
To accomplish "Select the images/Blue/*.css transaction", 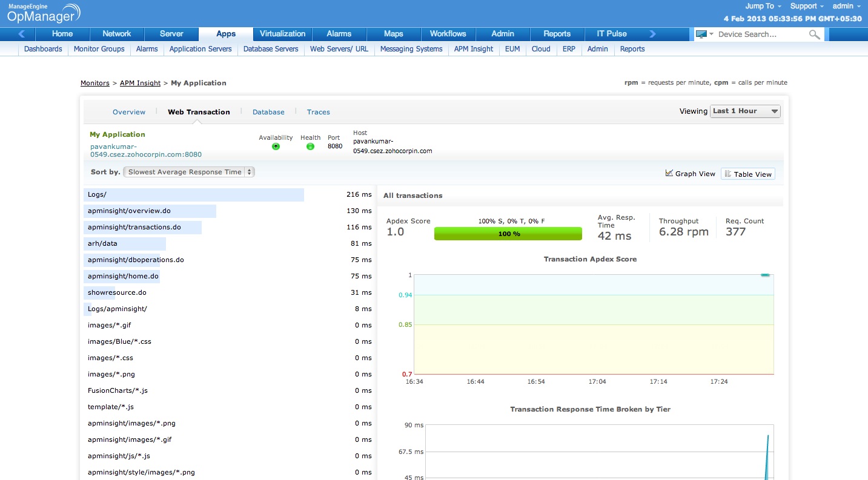I will coord(229,341).
